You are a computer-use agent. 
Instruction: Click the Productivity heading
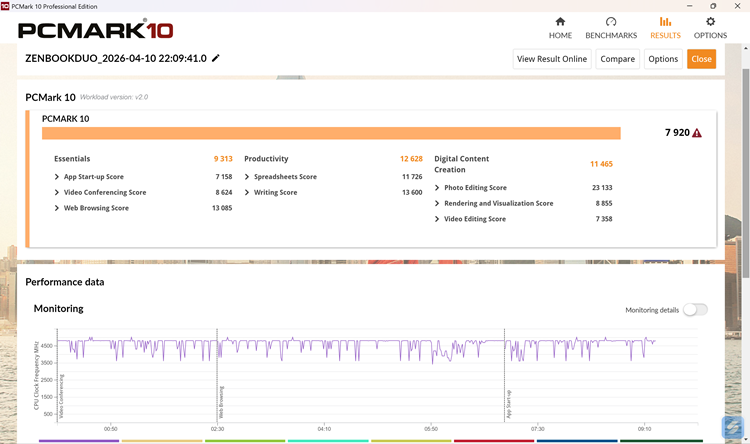(x=266, y=159)
